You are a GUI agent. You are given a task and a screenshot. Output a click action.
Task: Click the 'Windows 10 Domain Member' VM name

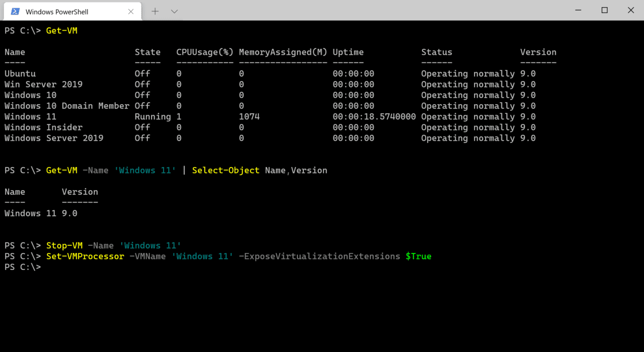[x=67, y=106]
